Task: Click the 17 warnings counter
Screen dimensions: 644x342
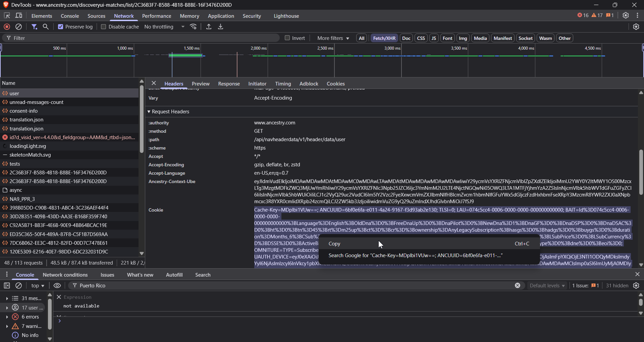Action: (597, 15)
